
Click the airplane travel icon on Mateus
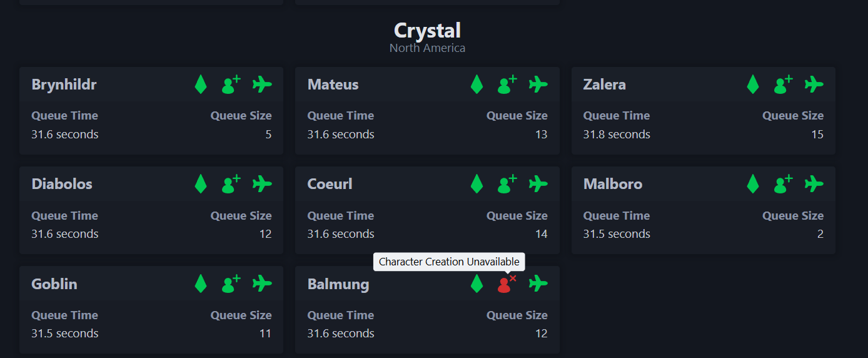538,84
